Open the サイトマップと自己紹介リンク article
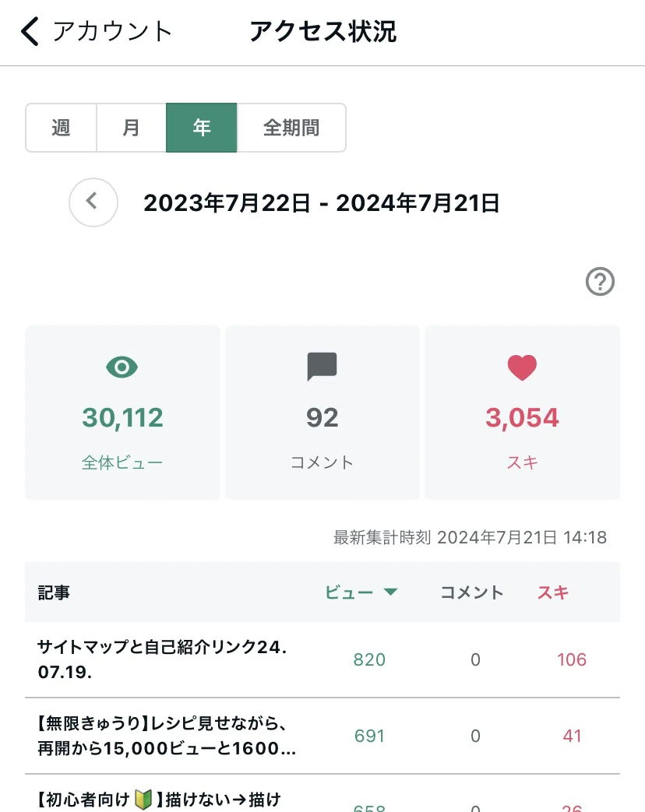Viewport: 645px width, 812px height. (x=322, y=659)
